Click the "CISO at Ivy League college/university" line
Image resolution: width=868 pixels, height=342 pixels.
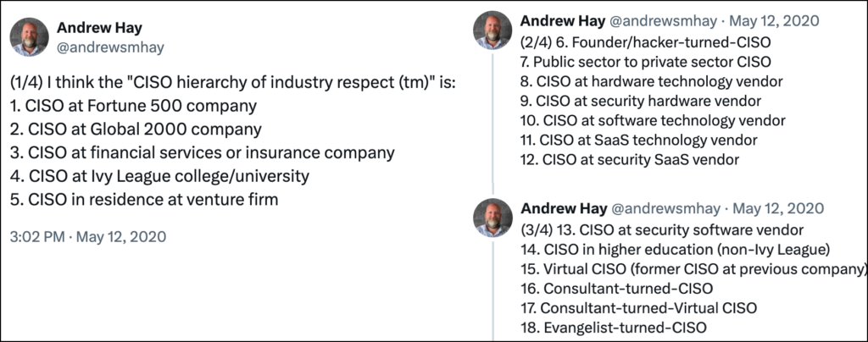[x=159, y=176]
